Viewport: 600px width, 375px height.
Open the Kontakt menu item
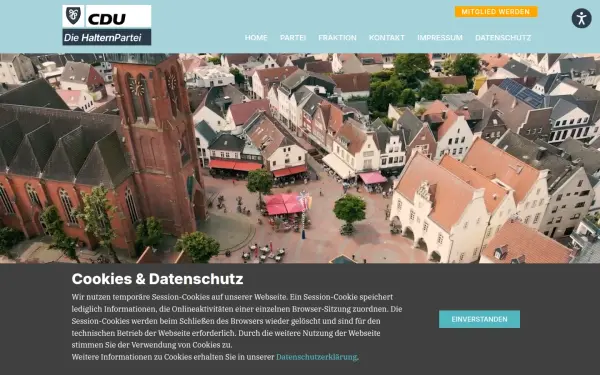pos(386,38)
